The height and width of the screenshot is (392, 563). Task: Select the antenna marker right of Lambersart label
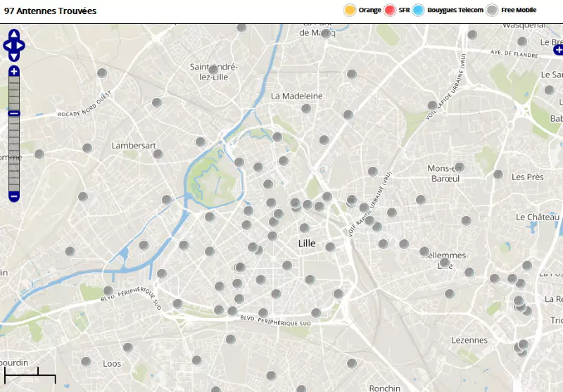[x=158, y=154]
